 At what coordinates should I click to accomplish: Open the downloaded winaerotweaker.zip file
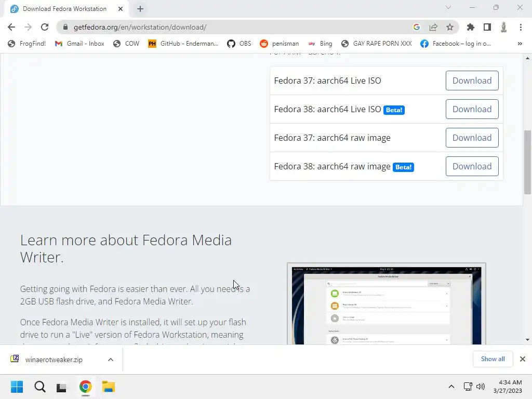click(54, 360)
